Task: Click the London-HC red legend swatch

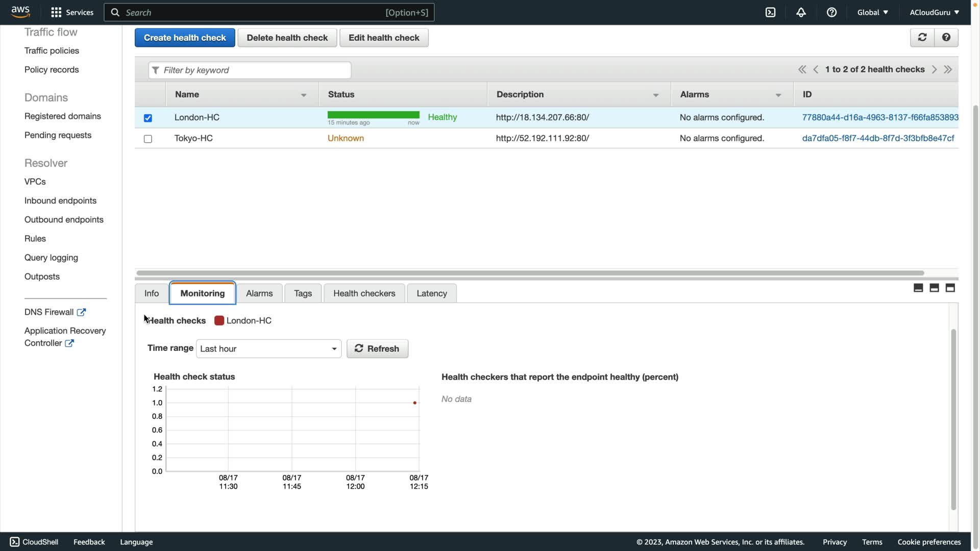Action: [219, 320]
